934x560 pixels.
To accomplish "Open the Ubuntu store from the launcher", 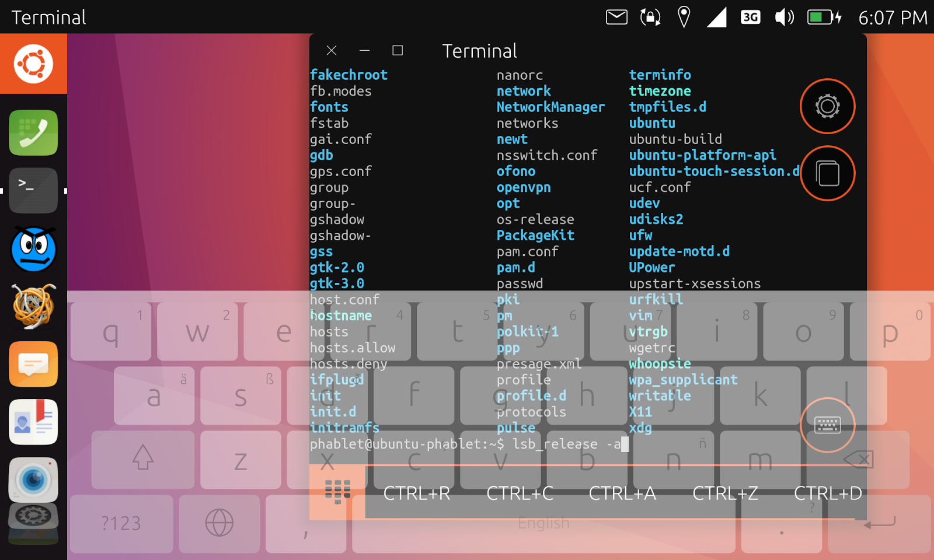I will [x=33, y=64].
